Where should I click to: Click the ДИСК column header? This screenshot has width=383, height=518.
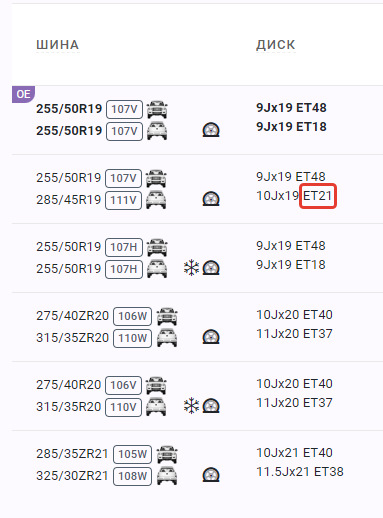(276, 45)
